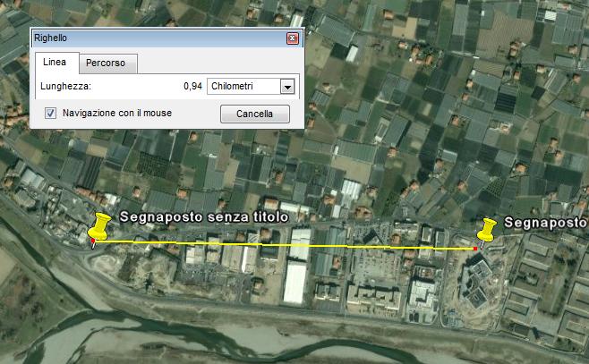Switch to the Linea tab
The width and height of the screenshot is (589, 364).
[x=55, y=62]
